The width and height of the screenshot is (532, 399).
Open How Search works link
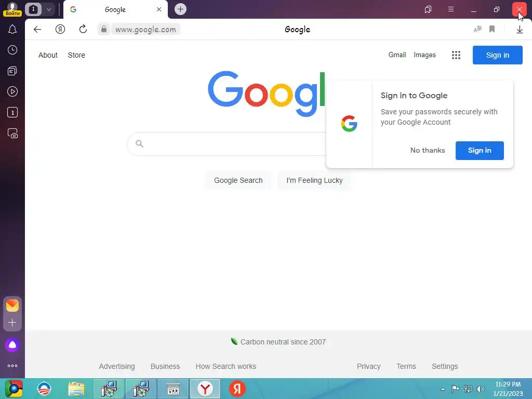(x=225, y=366)
